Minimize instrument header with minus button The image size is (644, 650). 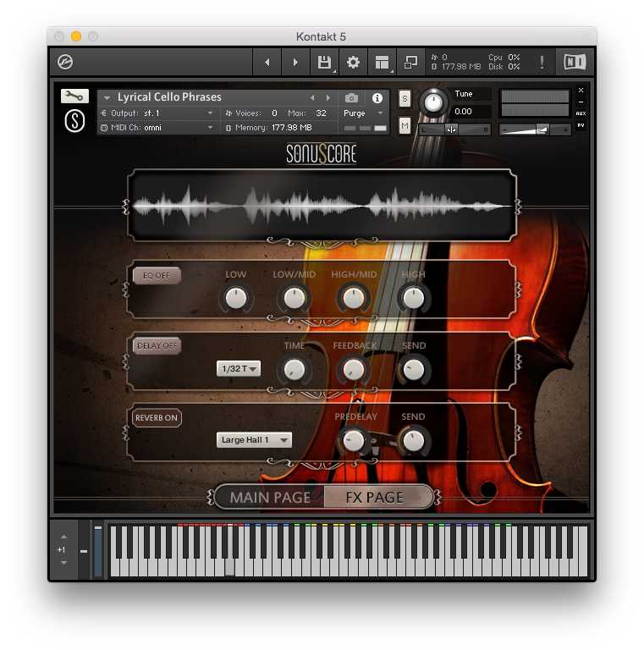[581, 102]
